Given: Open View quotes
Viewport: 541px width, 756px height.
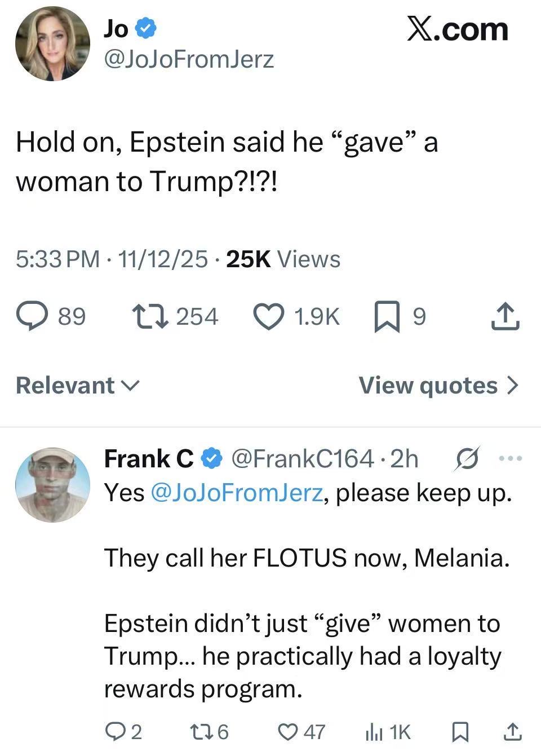Looking at the screenshot, I should (x=438, y=386).
